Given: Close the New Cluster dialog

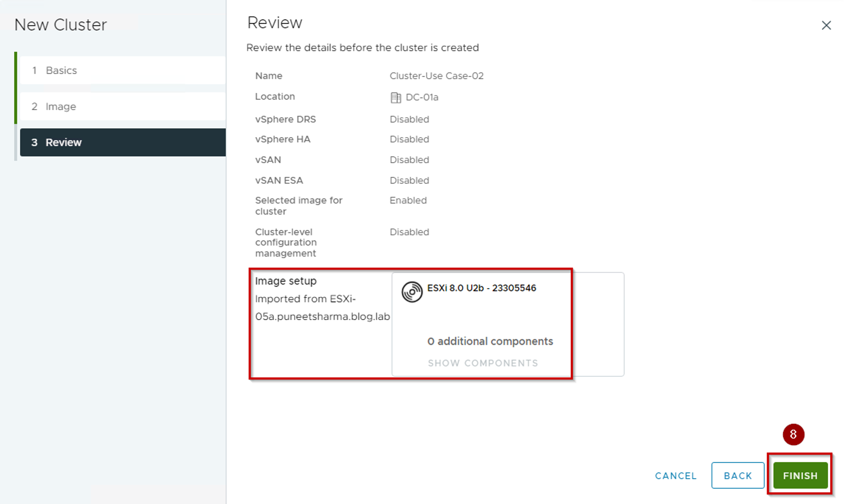Looking at the screenshot, I should point(826,25).
